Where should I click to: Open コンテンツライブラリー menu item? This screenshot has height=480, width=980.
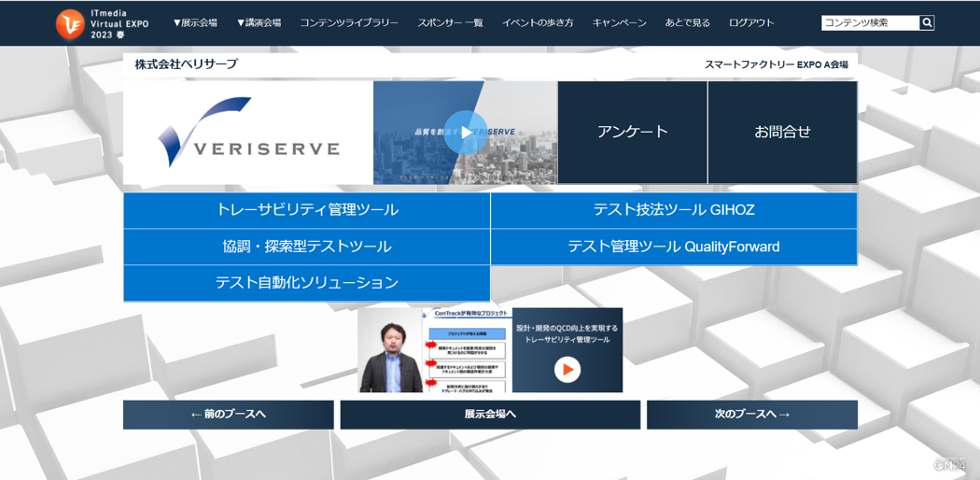click(349, 23)
